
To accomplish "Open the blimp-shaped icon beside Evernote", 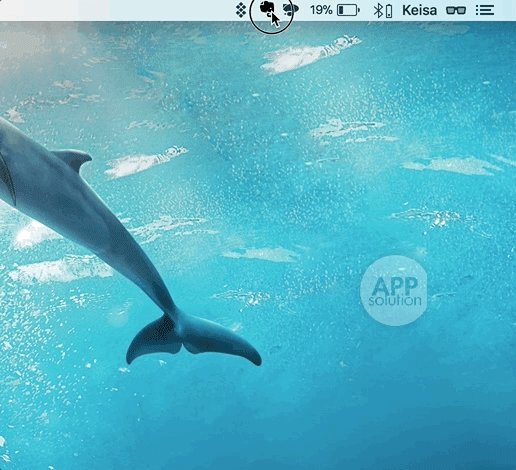I will 290,10.
